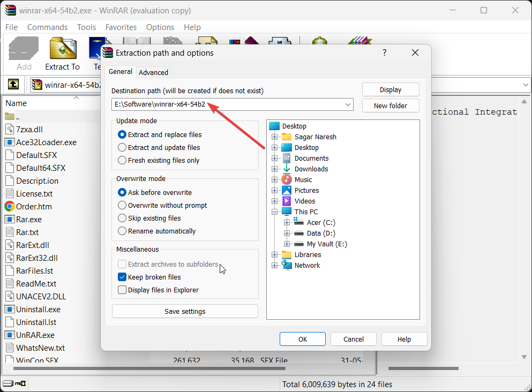
Task: Click the WinRAR title bar app icon
Action: coord(11,10)
